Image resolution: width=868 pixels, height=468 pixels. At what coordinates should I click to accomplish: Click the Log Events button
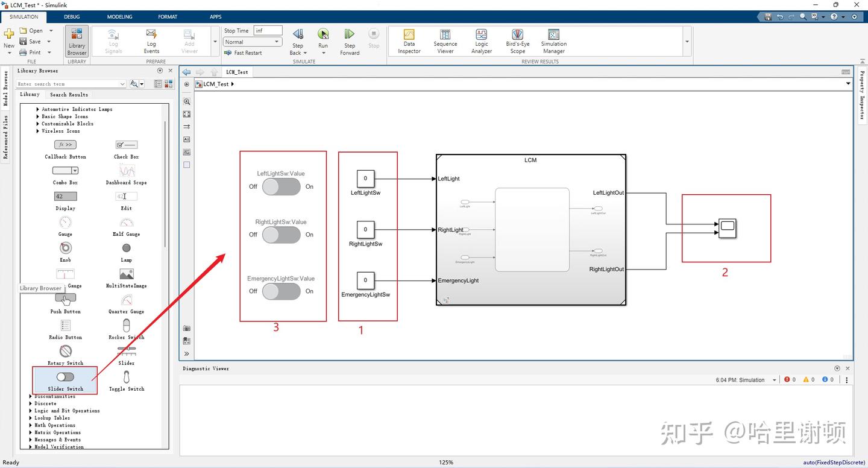click(x=151, y=42)
